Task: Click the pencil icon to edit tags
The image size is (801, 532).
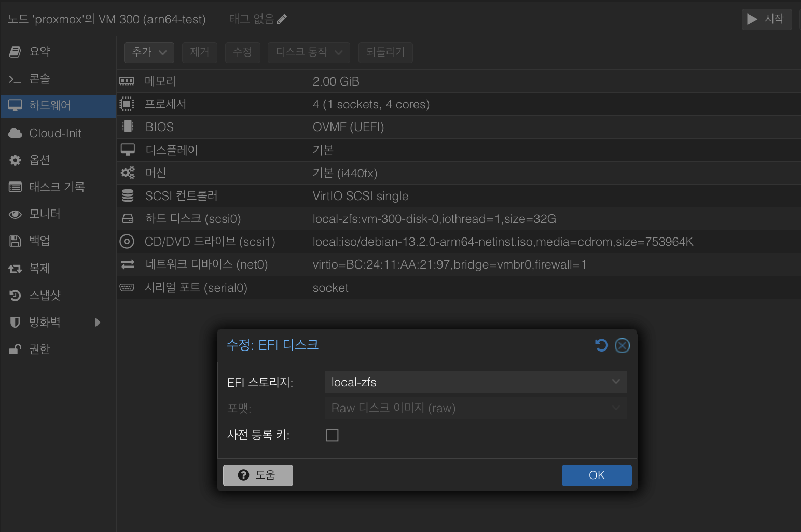Action: click(x=282, y=20)
